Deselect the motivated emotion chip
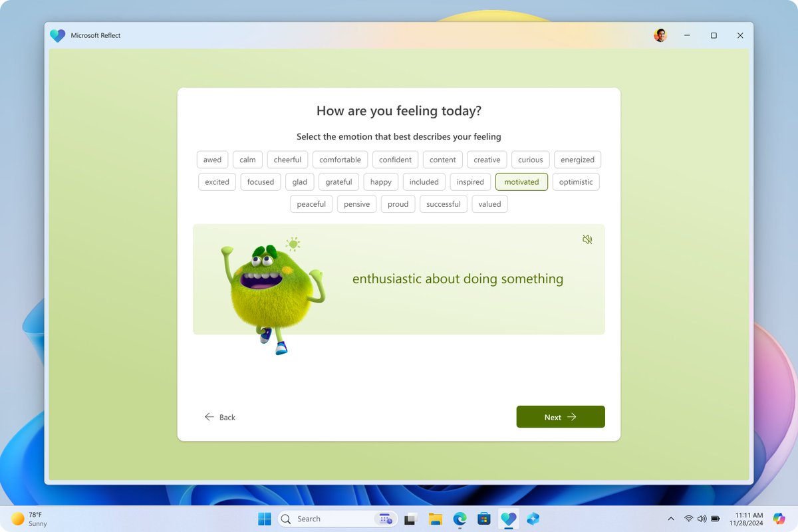798x532 pixels. tap(521, 182)
